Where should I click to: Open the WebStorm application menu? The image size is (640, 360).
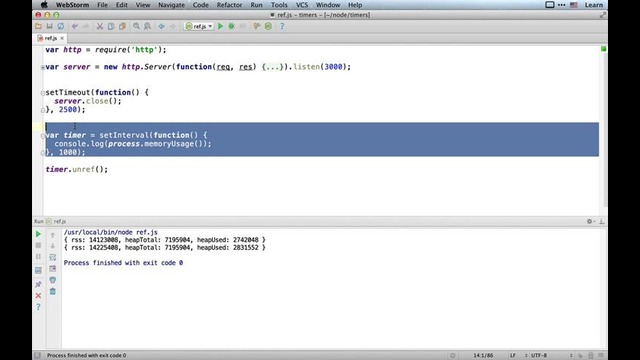point(72,5)
